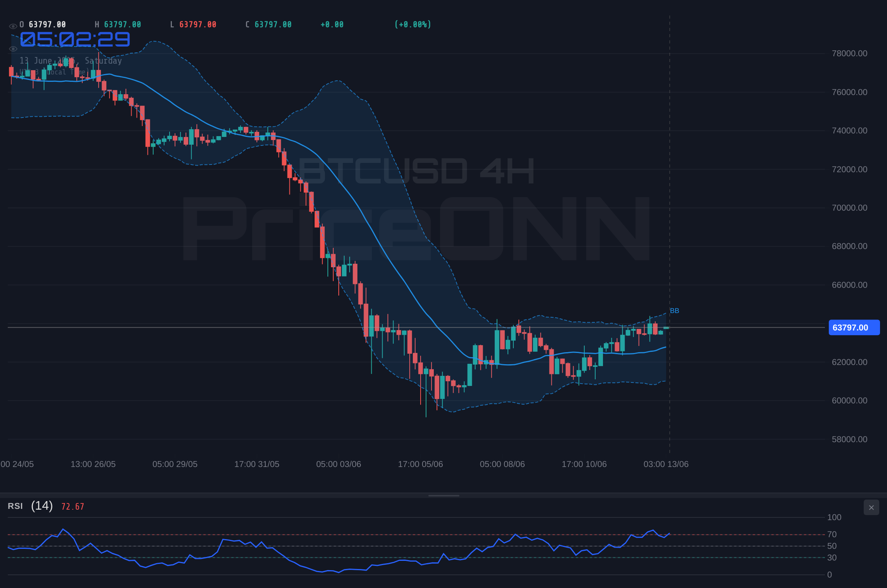Click the 78000.00 price axis label
This screenshot has height=588, width=887.
coord(849,54)
